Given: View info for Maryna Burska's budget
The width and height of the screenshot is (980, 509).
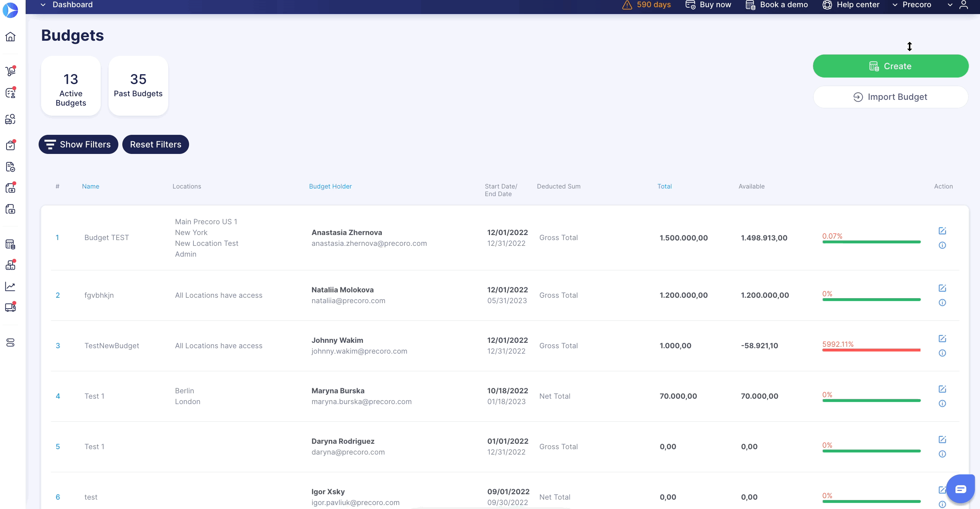Looking at the screenshot, I should (x=942, y=404).
